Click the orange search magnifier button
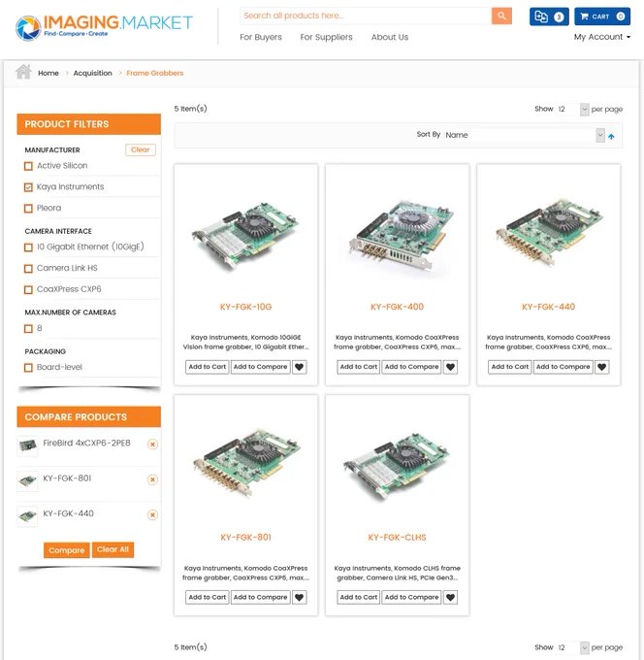Screen dimensions: 644x660 501,16
